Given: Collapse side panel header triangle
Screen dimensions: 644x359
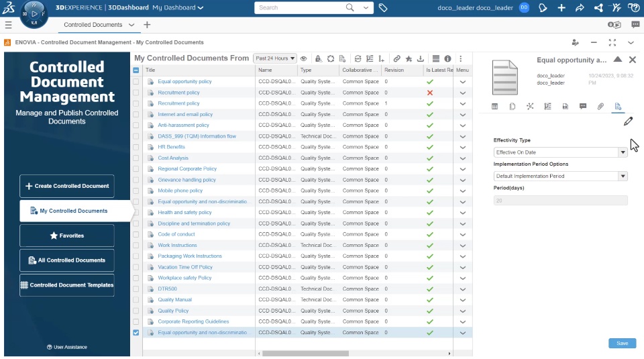Looking at the screenshot, I should (617, 60).
